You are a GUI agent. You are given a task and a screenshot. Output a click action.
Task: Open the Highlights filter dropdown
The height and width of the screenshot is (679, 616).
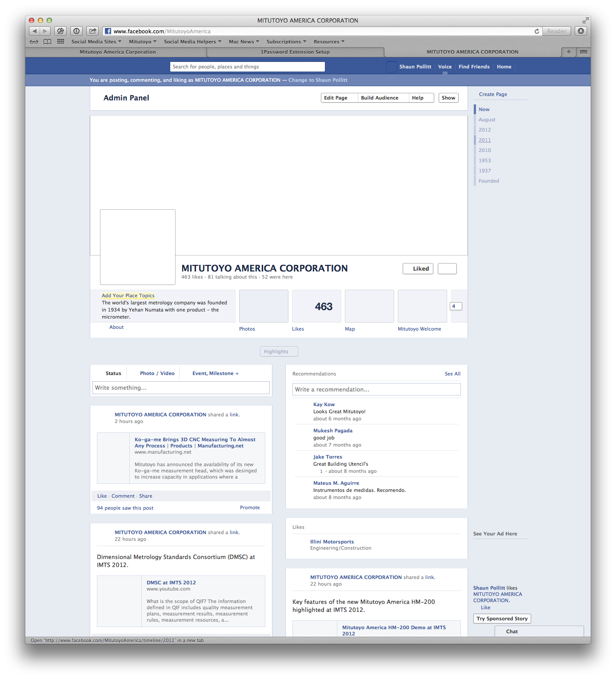[279, 351]
